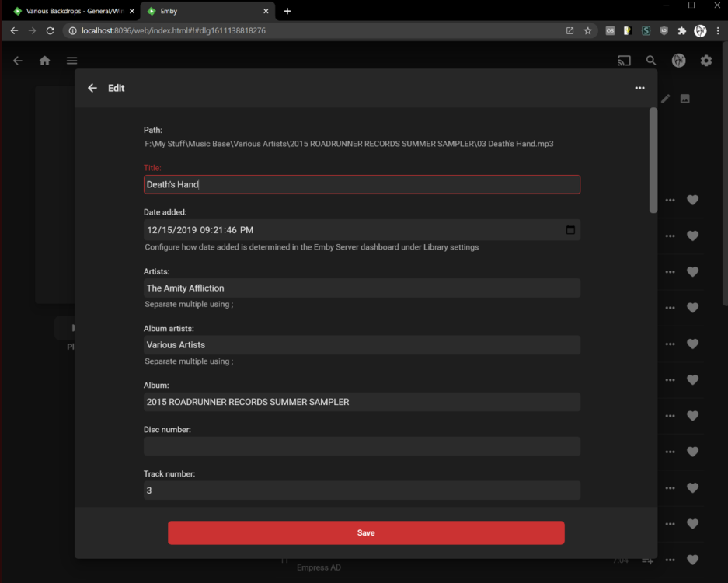This screenshot has height=583, width=728.
Task: Open the date picker on Date added field
Action: 570,229
